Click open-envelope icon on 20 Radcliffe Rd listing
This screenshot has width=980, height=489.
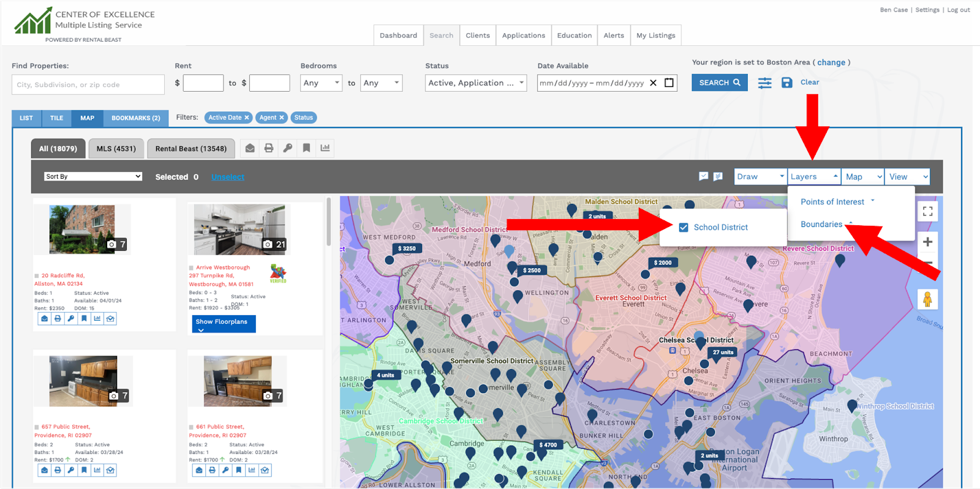click(x=110, y=319)
